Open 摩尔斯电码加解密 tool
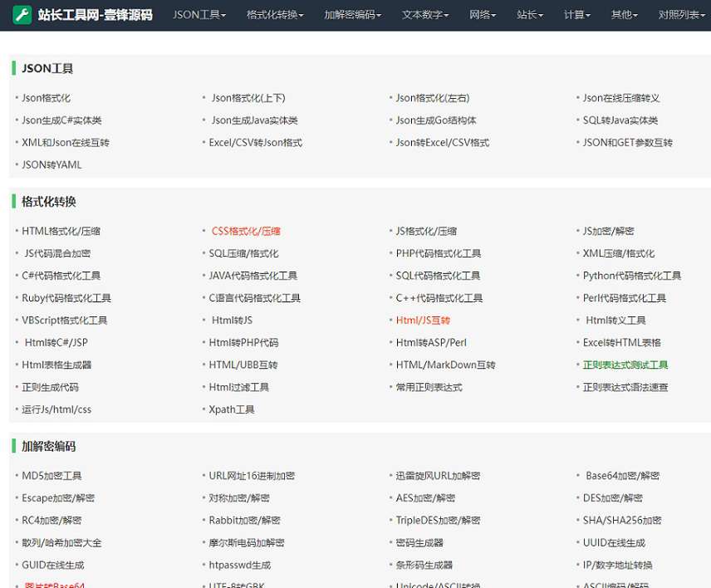The width and height of the screenshot is (711, 588). point(247,541)
